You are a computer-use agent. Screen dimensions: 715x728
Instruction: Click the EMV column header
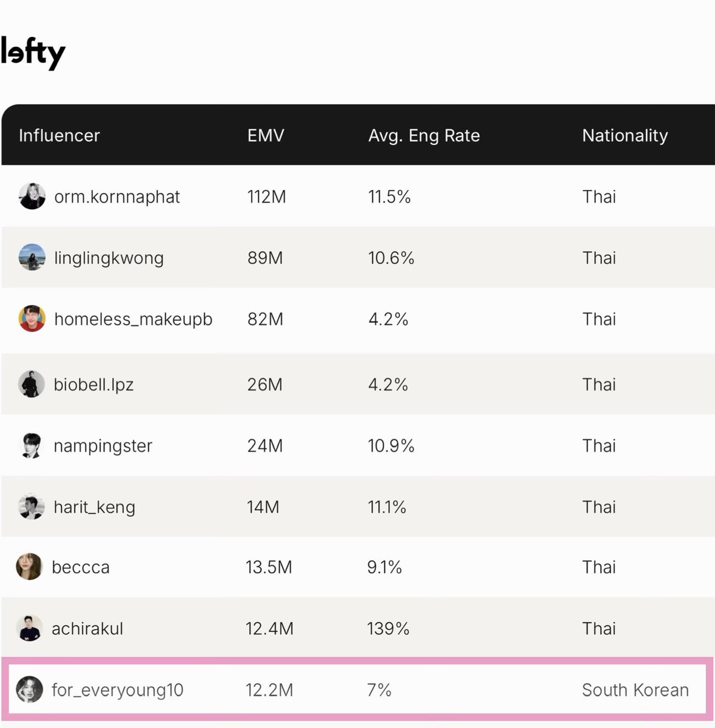(266, 135)
